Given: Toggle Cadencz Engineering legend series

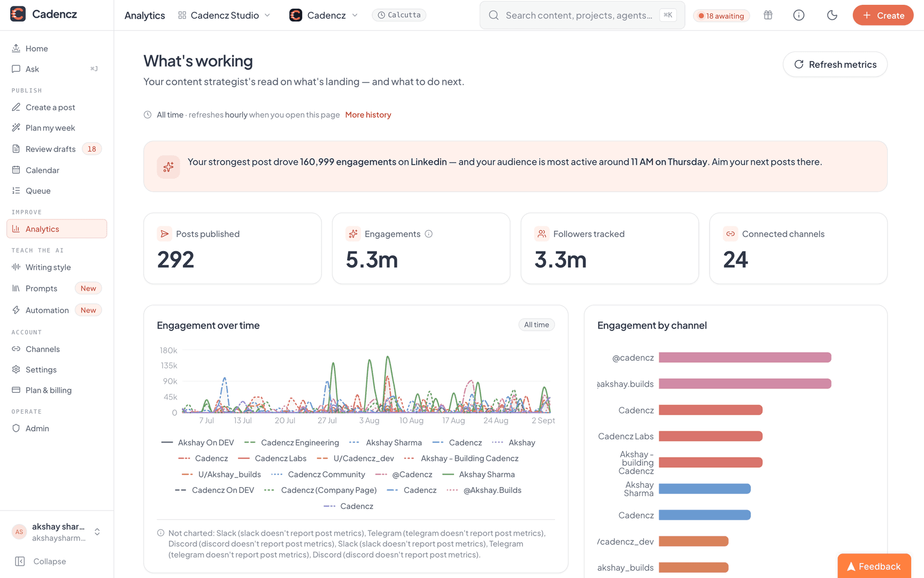Looking at the screenshot, I should pyautogui.click(x=291, y=443).
